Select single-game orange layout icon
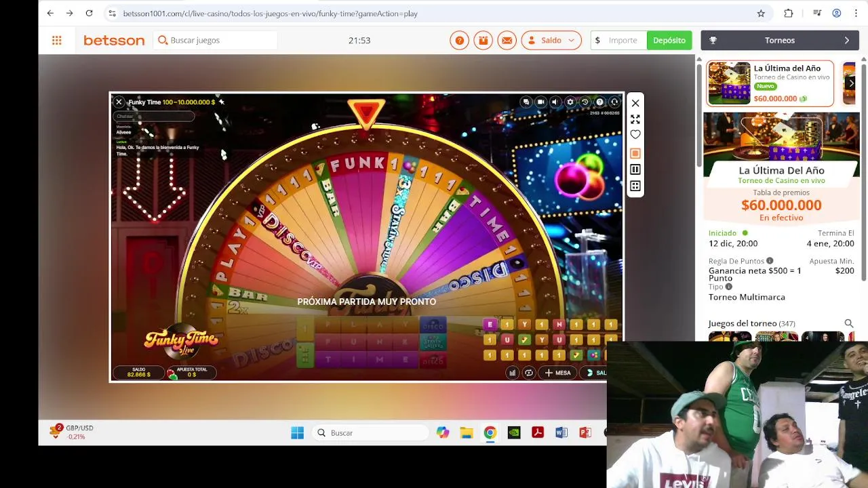Image resolution: width=868 pixels, height=488 pixels. 635,153
